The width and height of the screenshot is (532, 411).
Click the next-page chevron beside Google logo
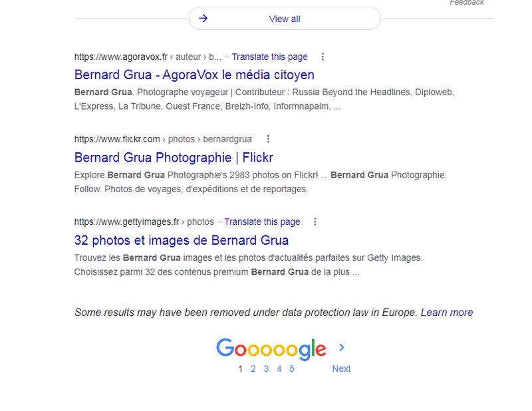point(342,347)
